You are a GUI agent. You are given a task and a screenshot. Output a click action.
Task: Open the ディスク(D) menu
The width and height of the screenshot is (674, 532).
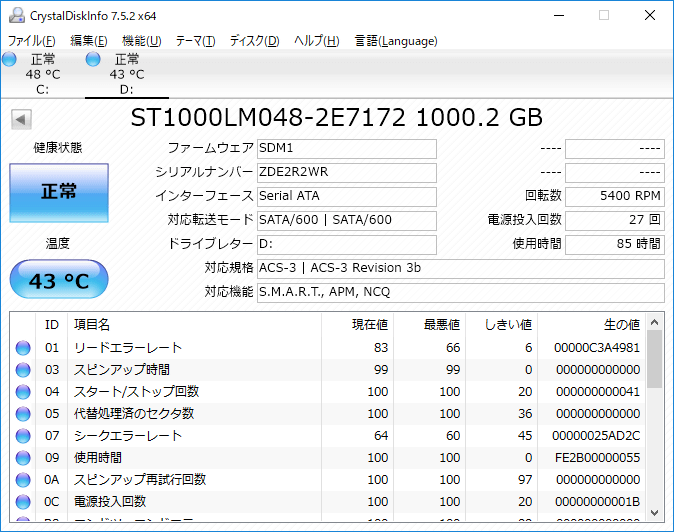(254, 41)
